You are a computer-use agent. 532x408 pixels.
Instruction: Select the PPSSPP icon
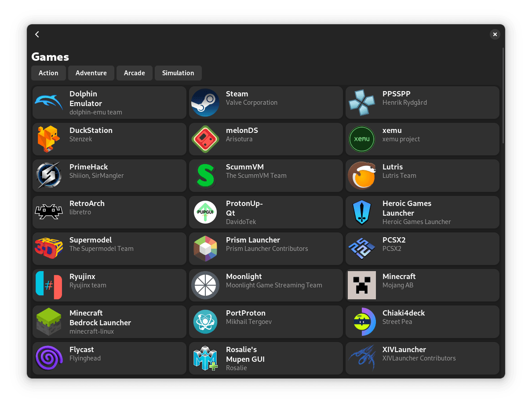tap(362, 103)
